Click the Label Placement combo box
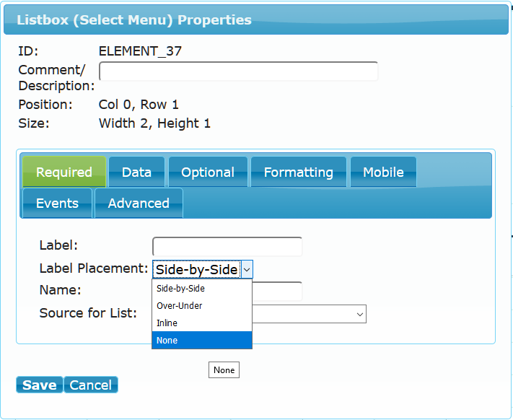This screenshot has width=513, height=420. 203,269
